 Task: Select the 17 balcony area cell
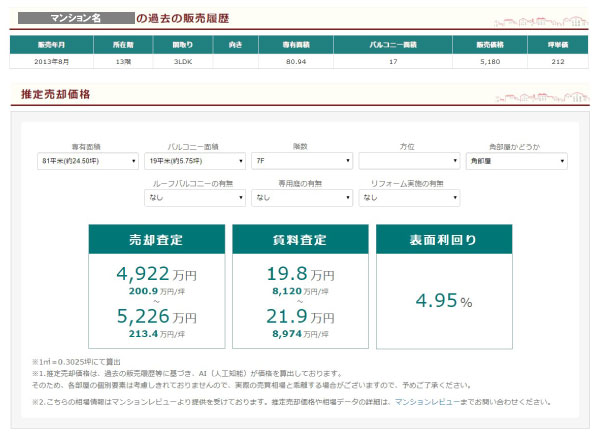click(393, 62)
